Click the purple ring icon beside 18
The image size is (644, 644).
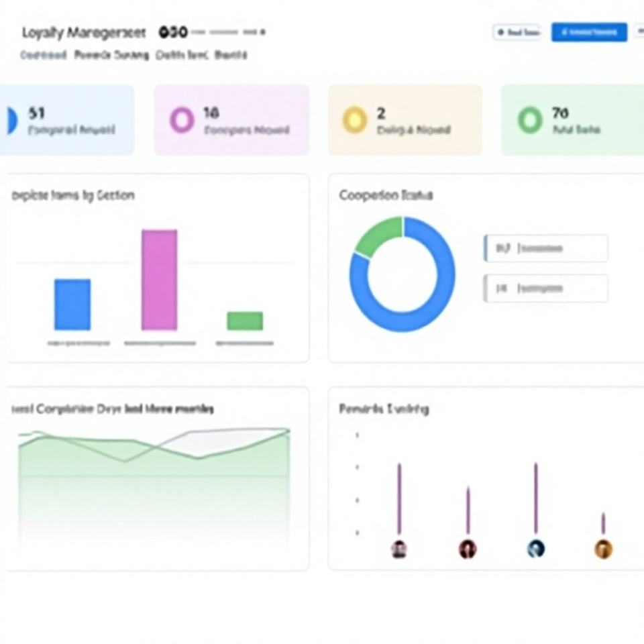pos(182,120)
